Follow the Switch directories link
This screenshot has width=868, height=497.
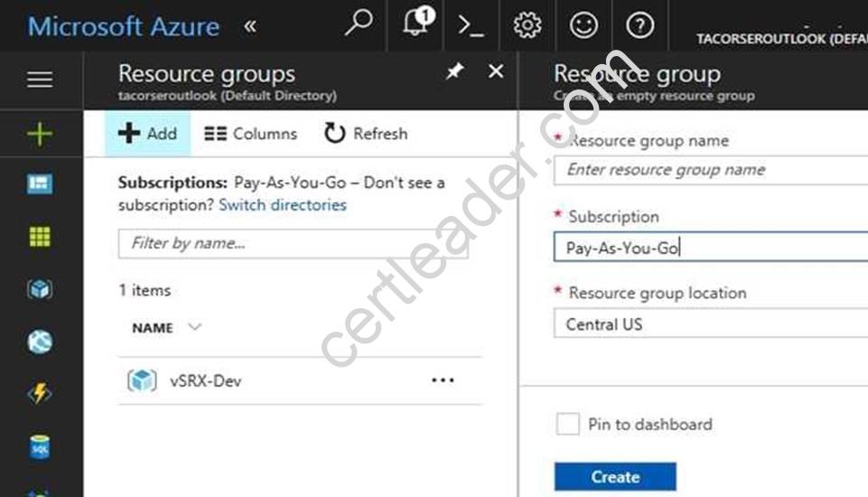tap(283, 205)
